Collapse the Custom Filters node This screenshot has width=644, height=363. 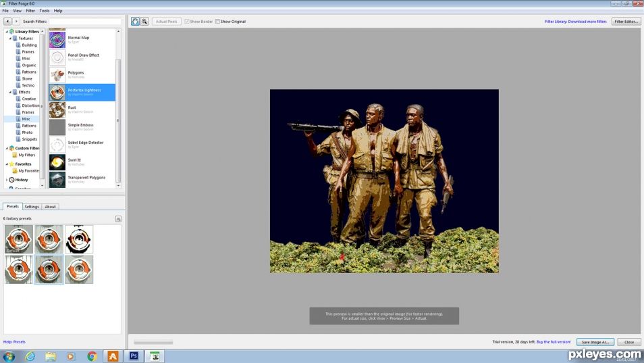[x=7, y=149]
